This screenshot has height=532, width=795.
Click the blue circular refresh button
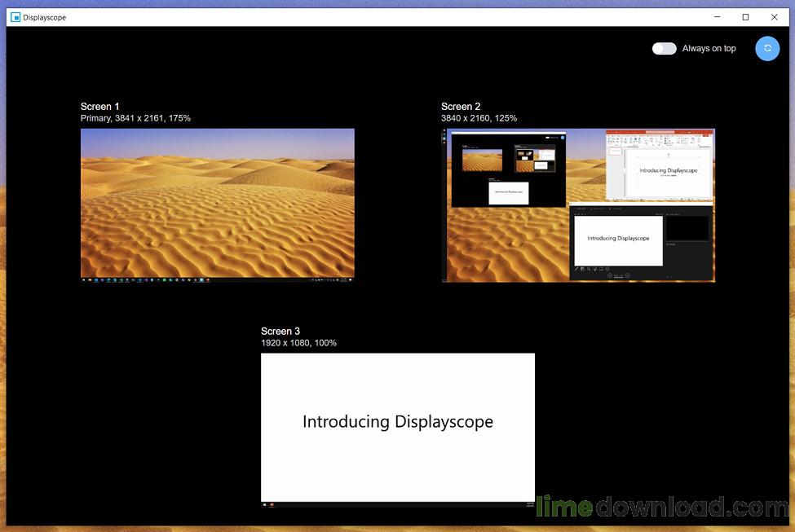pos(767,49)
